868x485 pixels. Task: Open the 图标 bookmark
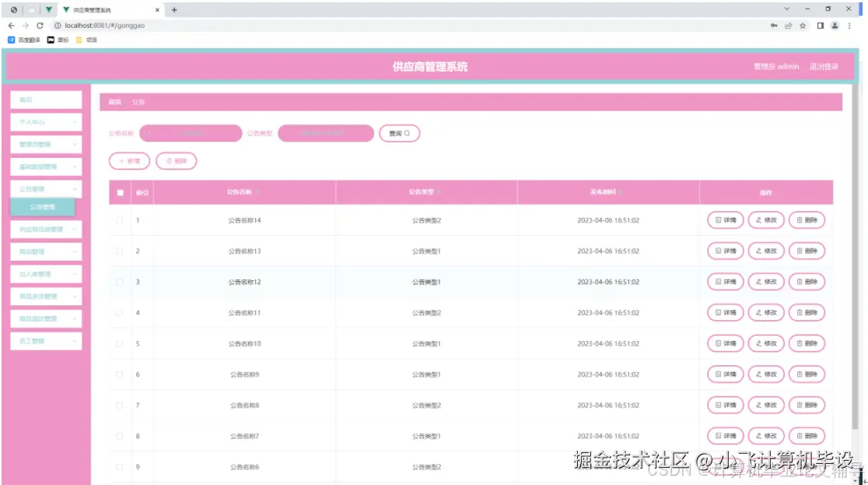pyautogui.click(x=58, y=40)
